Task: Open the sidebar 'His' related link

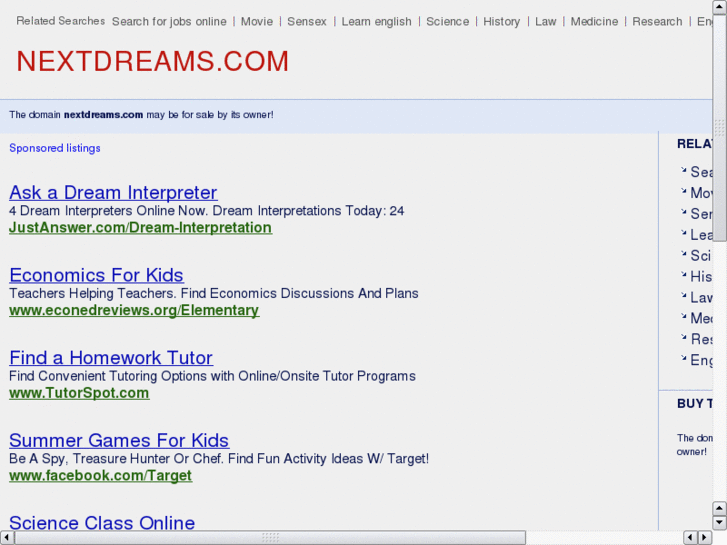Action: [701, 276]
